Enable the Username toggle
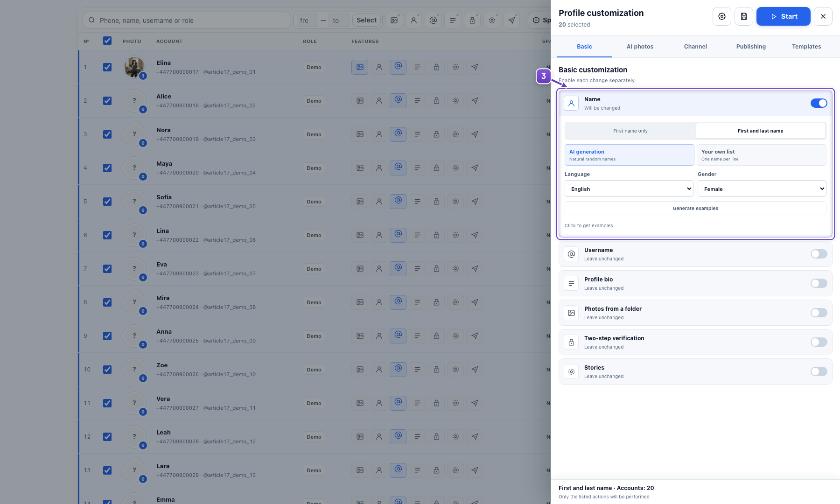 coord(819,254)
